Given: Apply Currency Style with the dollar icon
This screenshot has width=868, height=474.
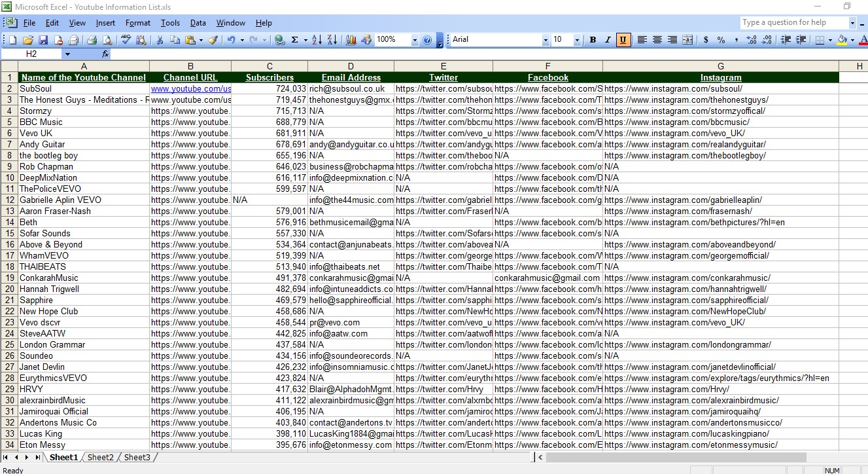Looking at the screenshot, I should coord(706,40).
